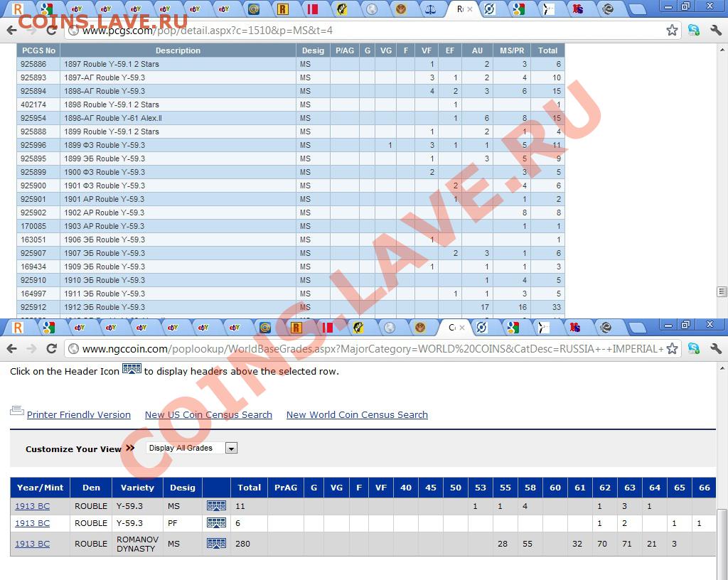This screenshot has height=580, width=728.
Task: Bookmark the ngccoin.com page with the star
Action: point(672,349)
